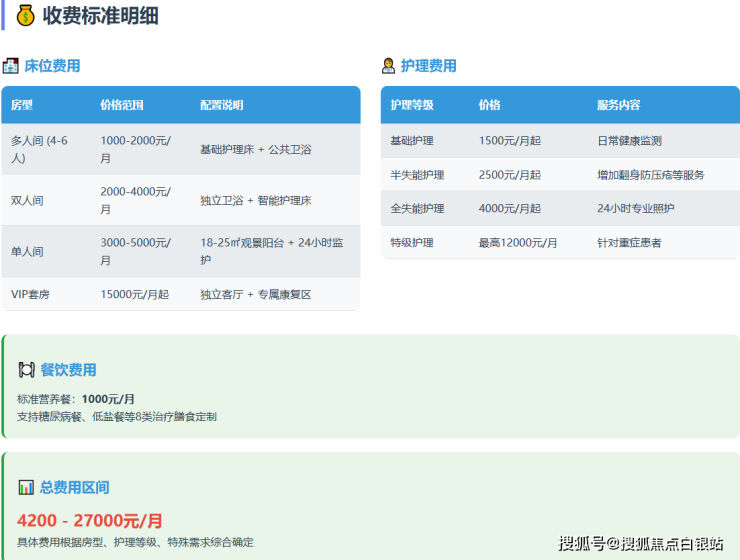
Task: Click the 全失能护理 row label
Action: pyautogui.click(x=417, y=209)
